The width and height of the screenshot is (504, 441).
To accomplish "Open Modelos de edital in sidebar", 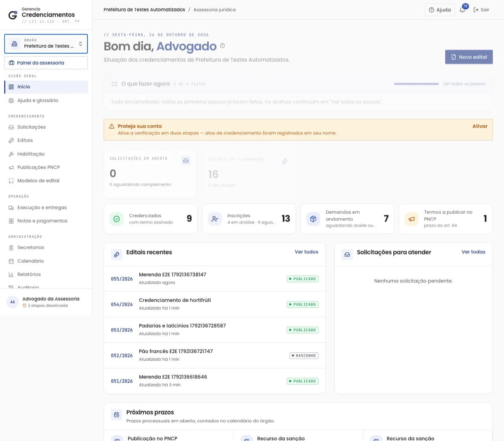I will click(x=46, y=180).
